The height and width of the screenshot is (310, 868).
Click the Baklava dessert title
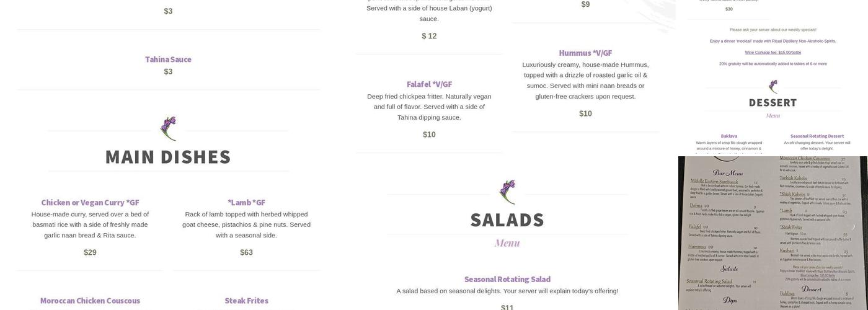[729, 136]
